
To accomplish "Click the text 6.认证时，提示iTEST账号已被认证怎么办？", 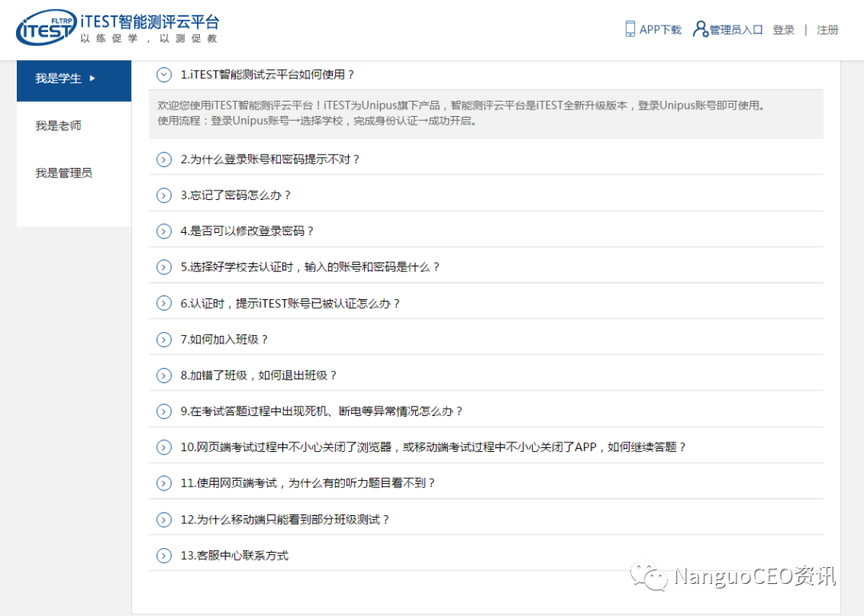I will 290,303.
